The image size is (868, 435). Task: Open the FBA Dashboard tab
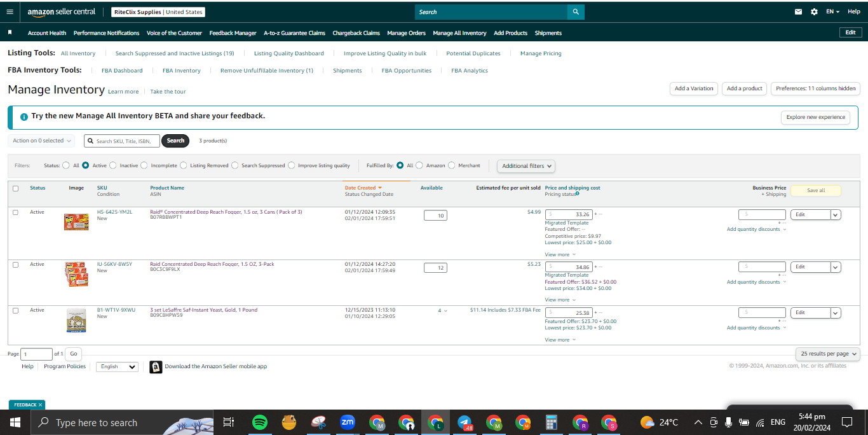(122, 71)
